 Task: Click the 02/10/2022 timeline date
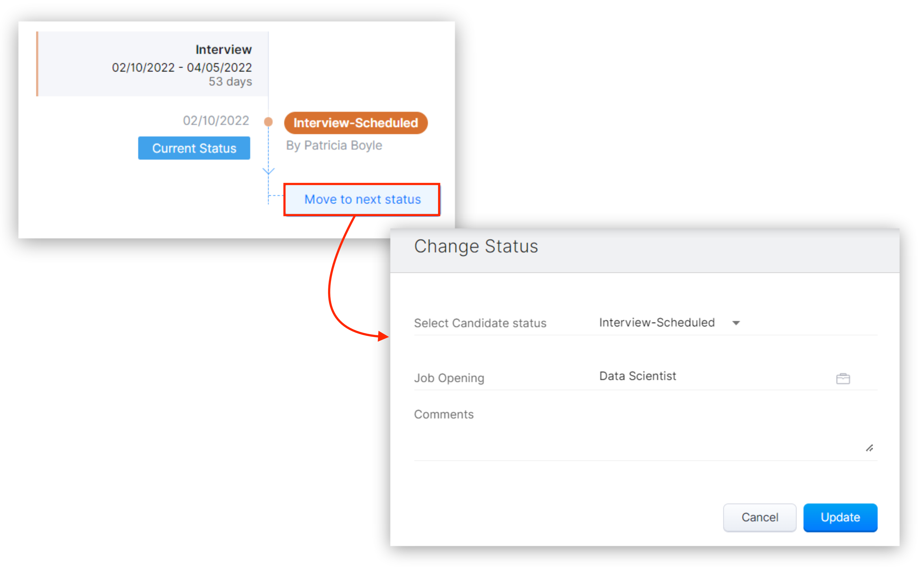[x=216, y=120]
